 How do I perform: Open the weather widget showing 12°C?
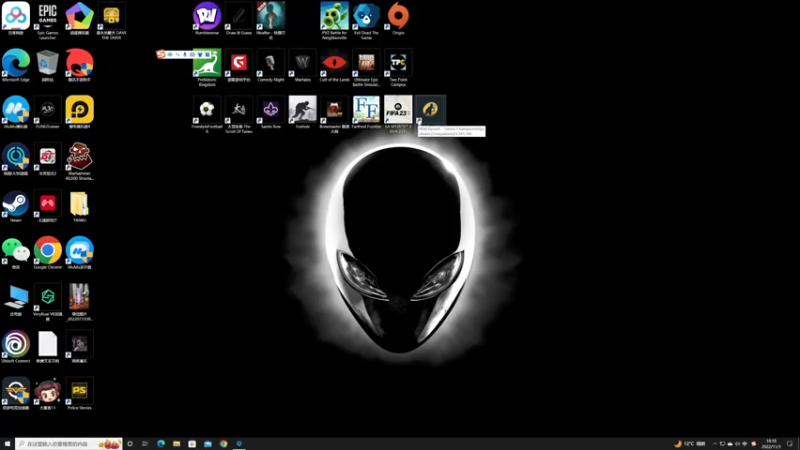point(690,444)
